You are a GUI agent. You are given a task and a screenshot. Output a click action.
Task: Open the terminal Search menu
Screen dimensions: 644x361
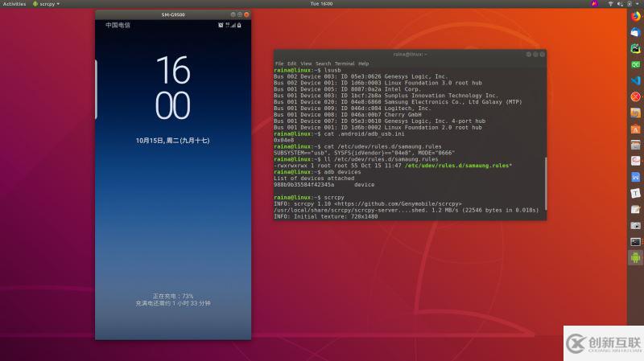click(x=323, y=64)
